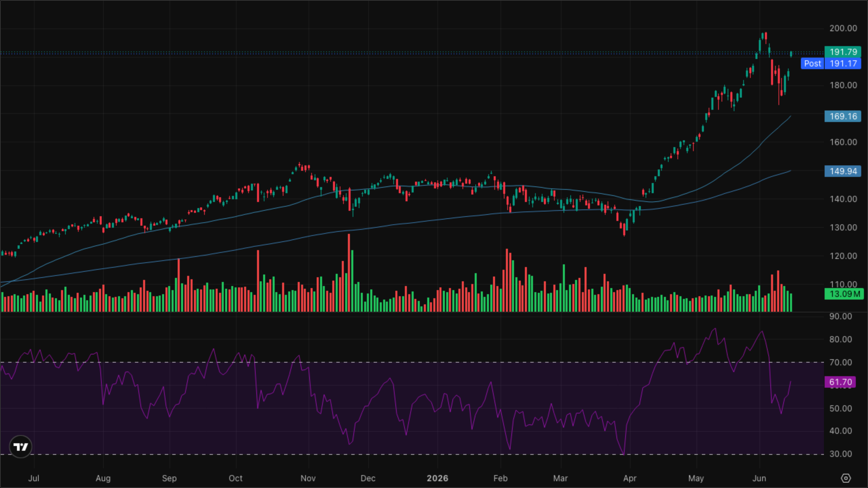
Task: Click the 13.09 M volume label
Action: tap(844, 294)
